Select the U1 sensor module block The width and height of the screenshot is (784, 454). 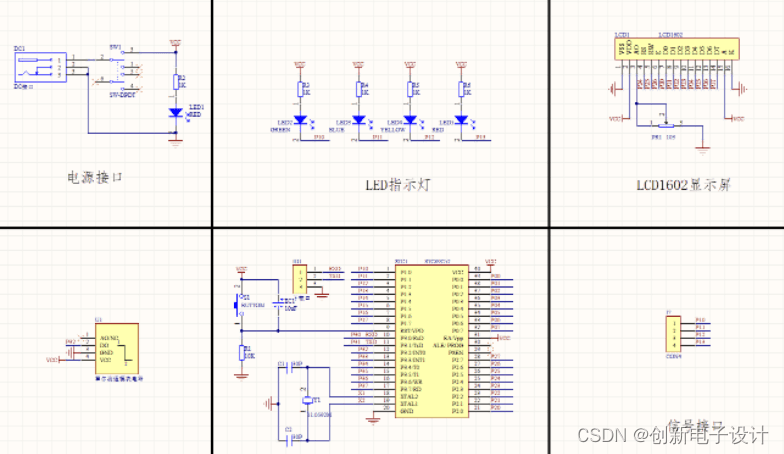pyautogui.click(x=117, y=348)
